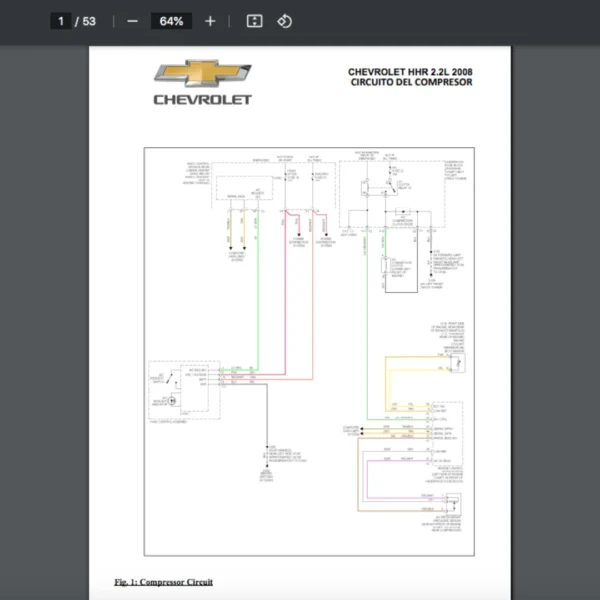Click the fit to page icon
The image size is (600, 600).
click(x=254, y=21)
